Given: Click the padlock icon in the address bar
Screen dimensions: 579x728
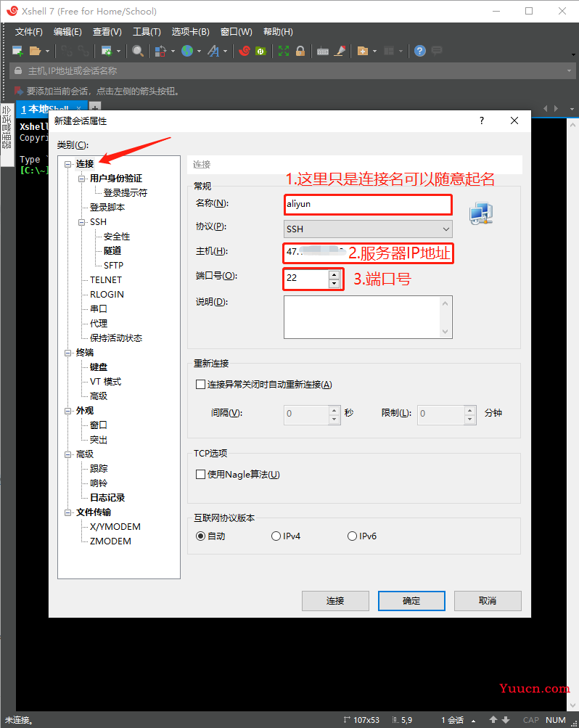Looking at the screenshot, I should (18, 70).
